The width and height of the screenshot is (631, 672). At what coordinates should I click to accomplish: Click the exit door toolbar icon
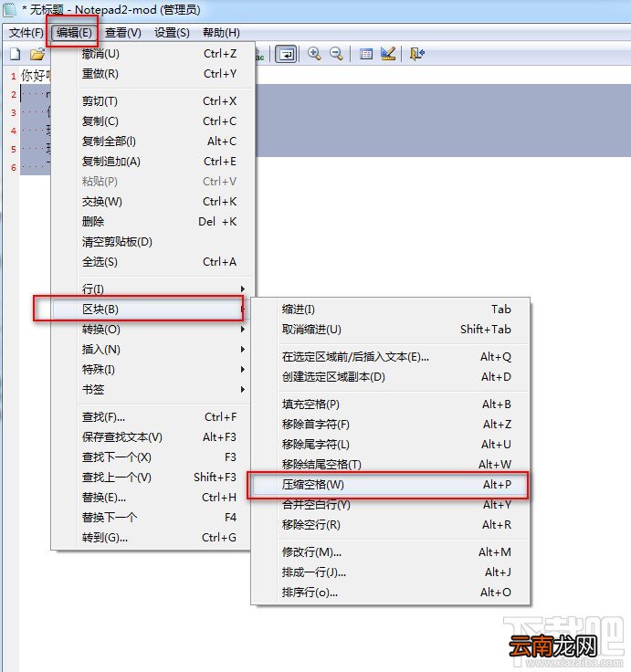coord(416,54)
